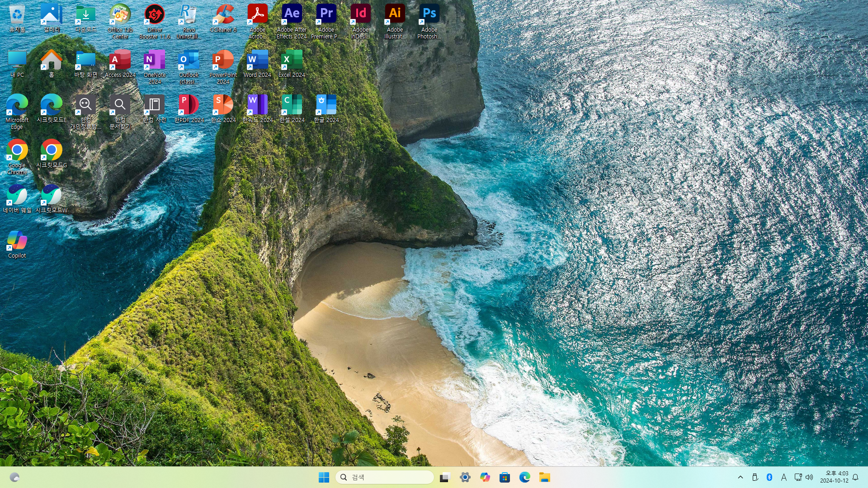
Task: Select the Word 2024 shortcut
Action: (x=257, y=59)
